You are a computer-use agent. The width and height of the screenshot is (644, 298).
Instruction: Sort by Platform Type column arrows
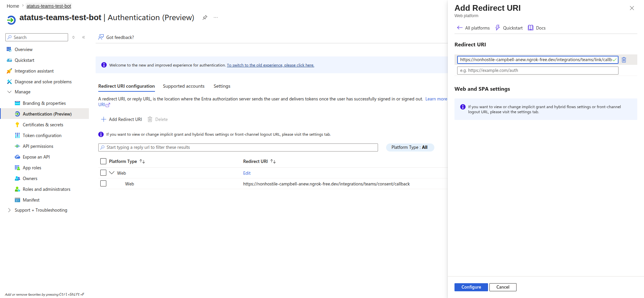142,161
